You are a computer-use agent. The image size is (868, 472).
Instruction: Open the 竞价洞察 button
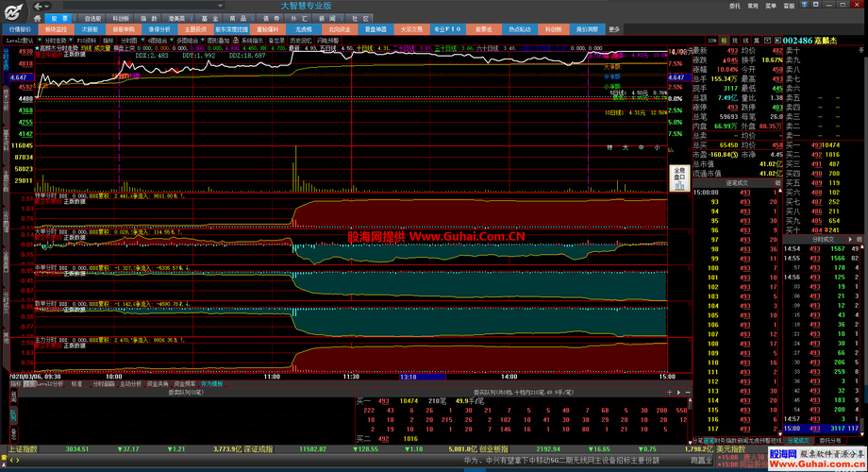coord(588,29)
